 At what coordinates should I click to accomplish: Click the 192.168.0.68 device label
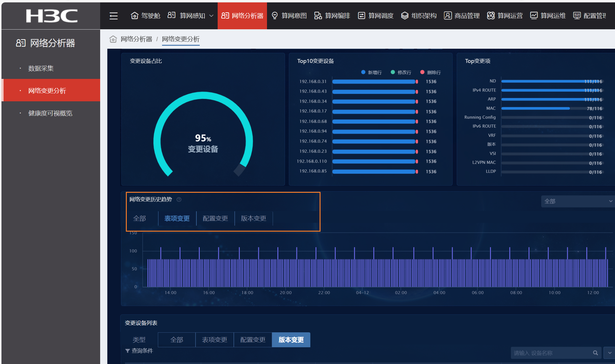313,121
